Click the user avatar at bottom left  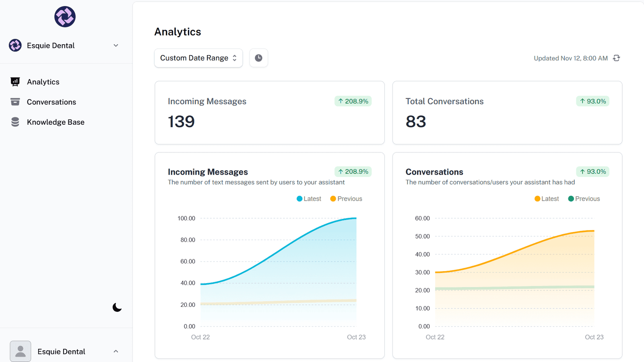pyautogui.click(x=21, y=351)
